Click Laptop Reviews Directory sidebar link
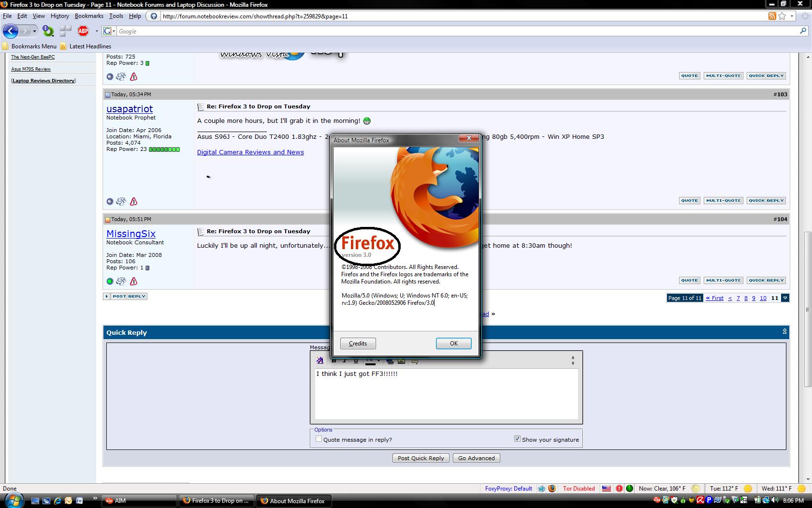Image resolution: width=812 pixels, height=508 pixels. click(43, 81)
